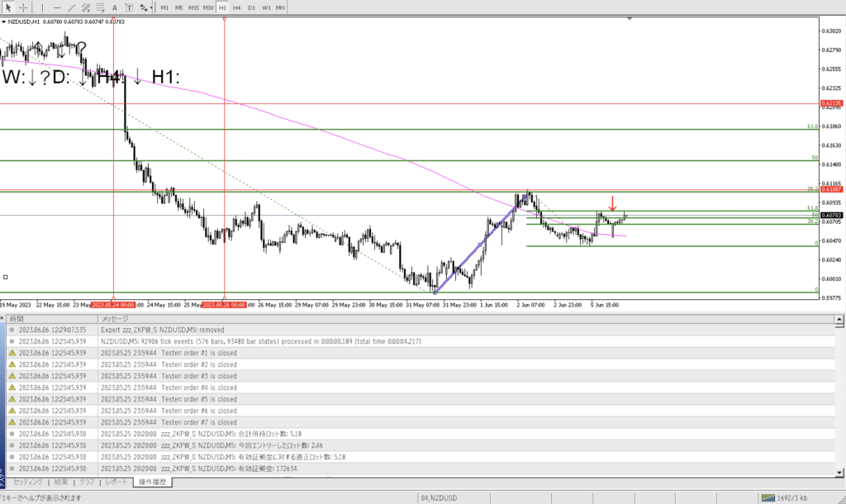Screen dimensions: 846x504
Task: Choose the equidistant channel tool
Action: pyautogui.click(x=86, y=7)
